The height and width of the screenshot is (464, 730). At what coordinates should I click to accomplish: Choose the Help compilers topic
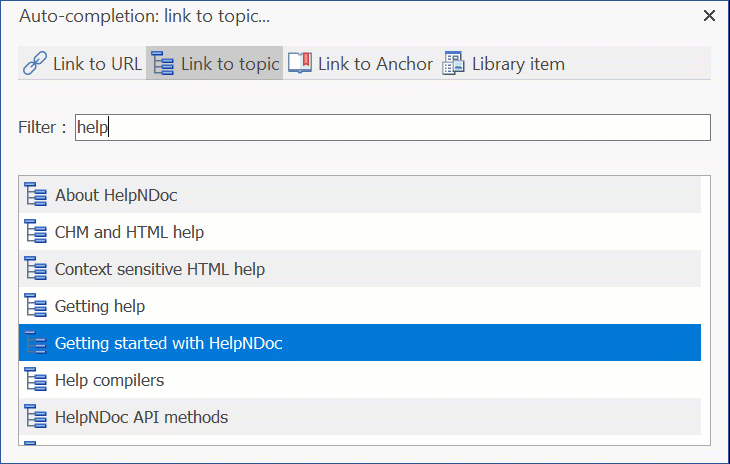coord(360,379)
